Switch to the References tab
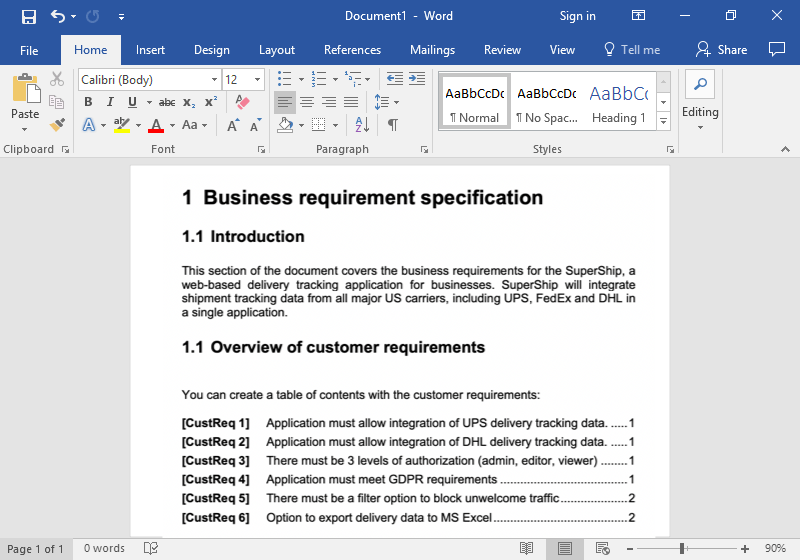The height and width of the screenshot is (560, 800). coord(352,50)
